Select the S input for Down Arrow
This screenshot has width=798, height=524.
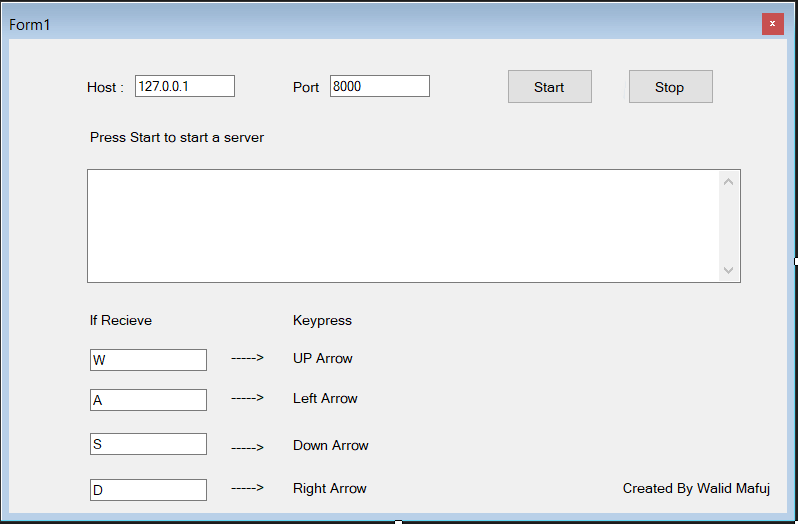pyautogui.click(x=148, y=444)
